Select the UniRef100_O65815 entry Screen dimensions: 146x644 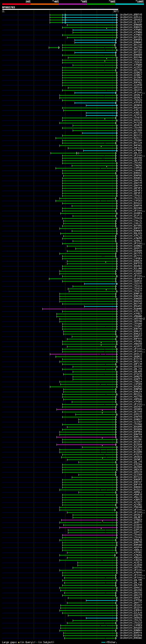pyautogui.click(x=131, y=618)
